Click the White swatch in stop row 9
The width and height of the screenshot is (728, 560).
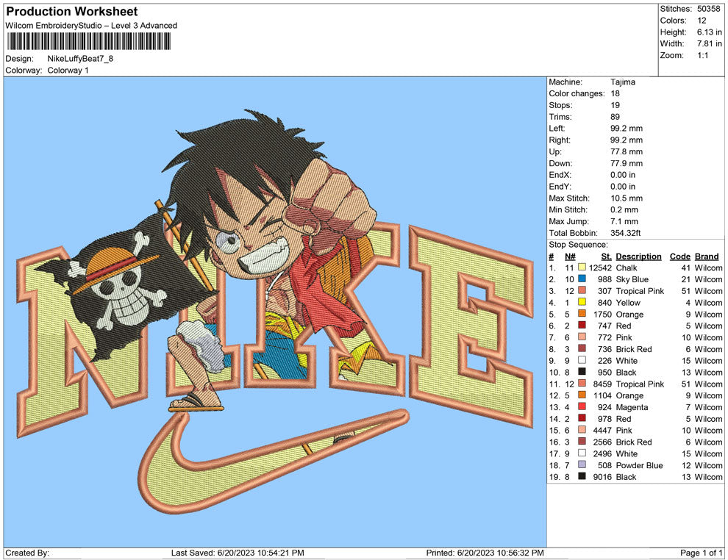(x=582, y=360)
